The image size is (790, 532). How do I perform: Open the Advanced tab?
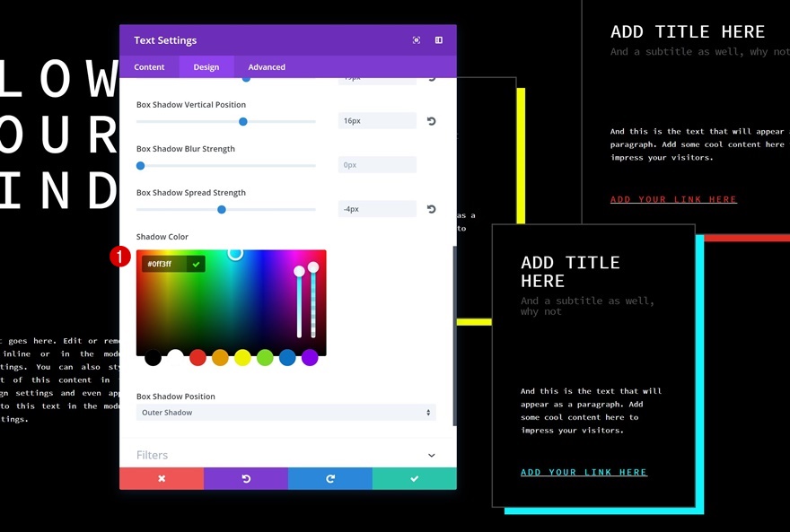267,67
